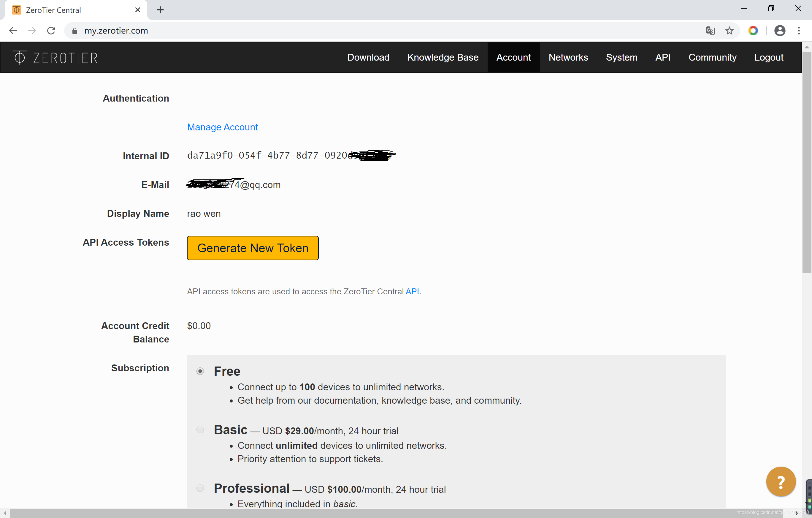Open a new browser tab
812x518 pixels.
coord(160,10)
